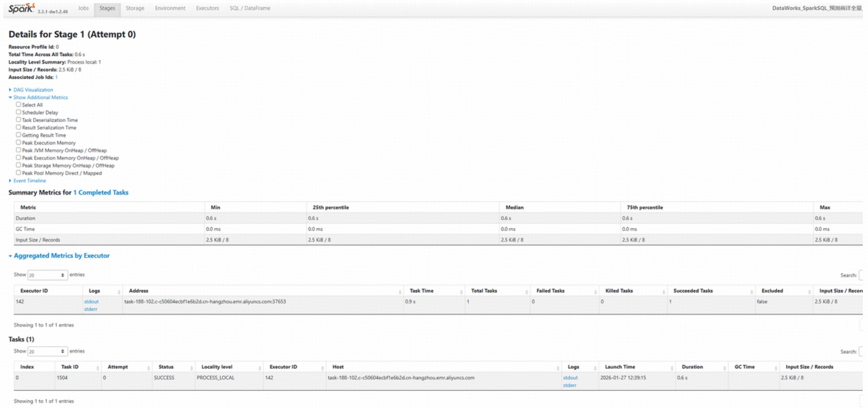Screen dimensions: 868x408
Task: Open Tasks table Show entries dropdown
Action: tap(47, 351)
